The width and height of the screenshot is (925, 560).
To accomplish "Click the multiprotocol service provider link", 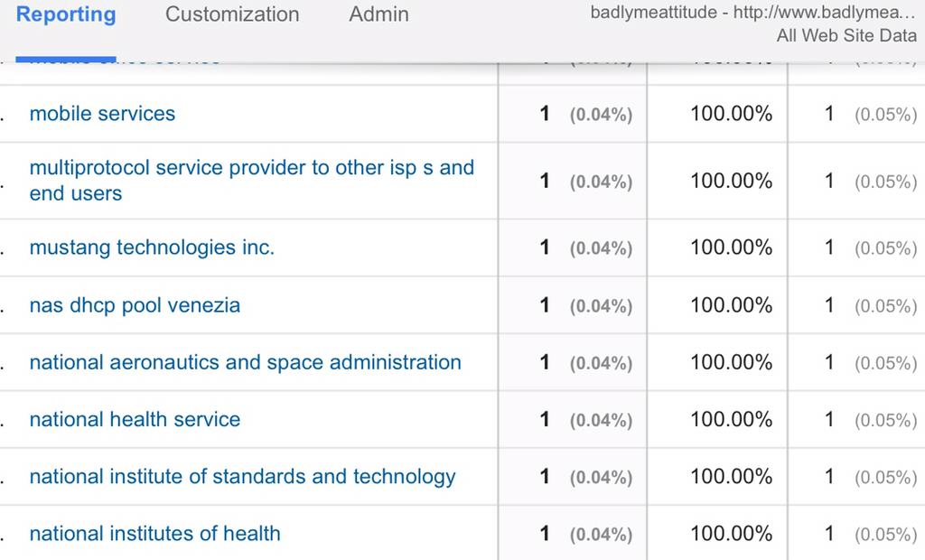I will pos(251,181).
